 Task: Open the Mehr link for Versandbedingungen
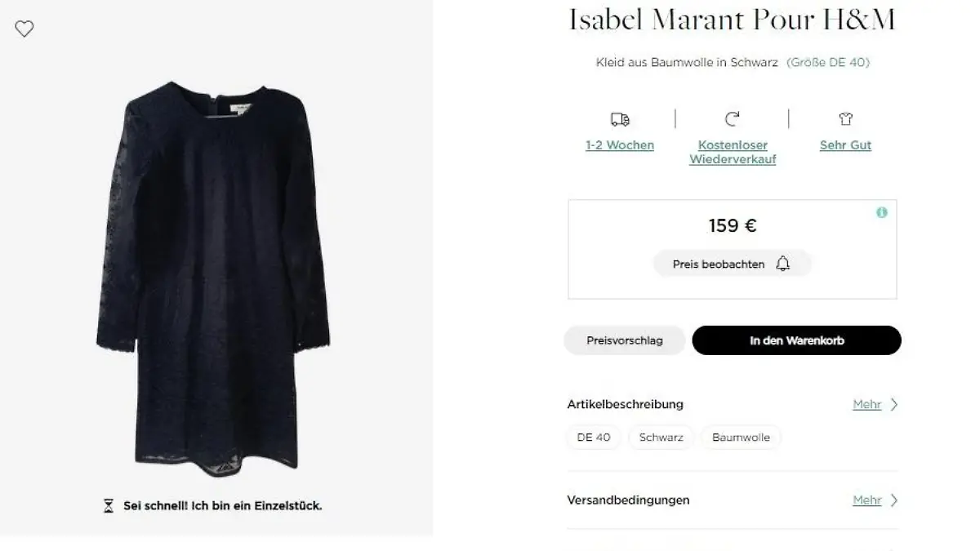[866, 500]
